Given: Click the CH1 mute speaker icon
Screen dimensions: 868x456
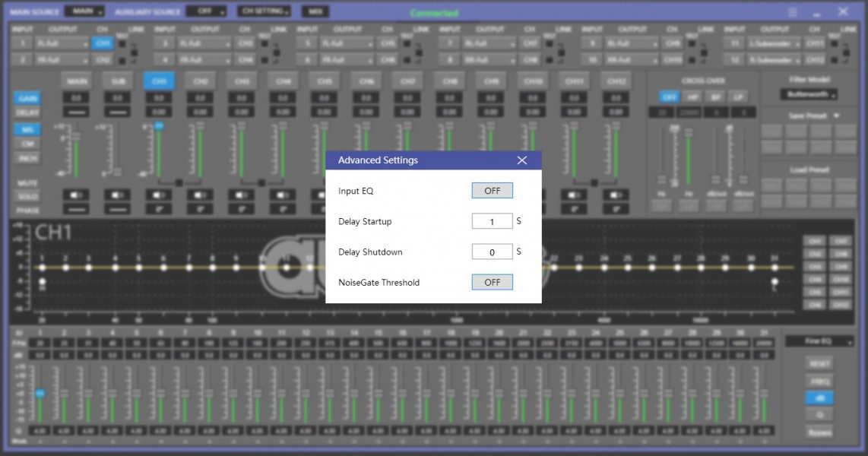Looking at the screenshot, I should point(159,195).
